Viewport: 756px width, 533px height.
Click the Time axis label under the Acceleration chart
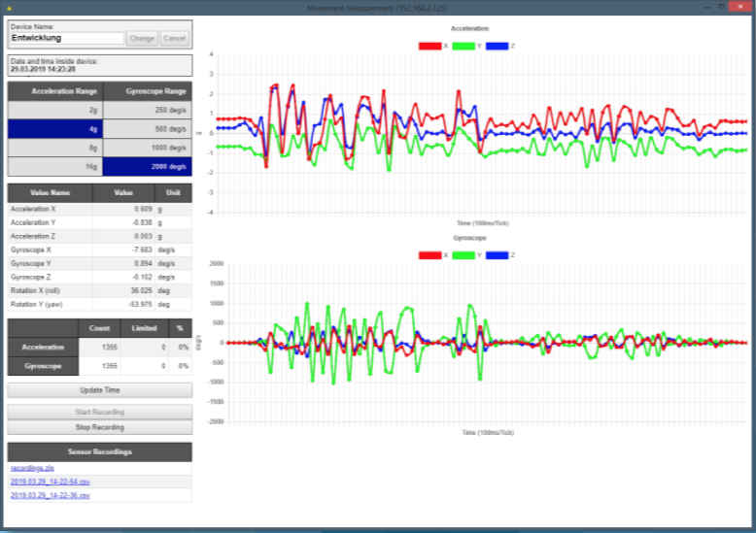click(x=483, y=223)
